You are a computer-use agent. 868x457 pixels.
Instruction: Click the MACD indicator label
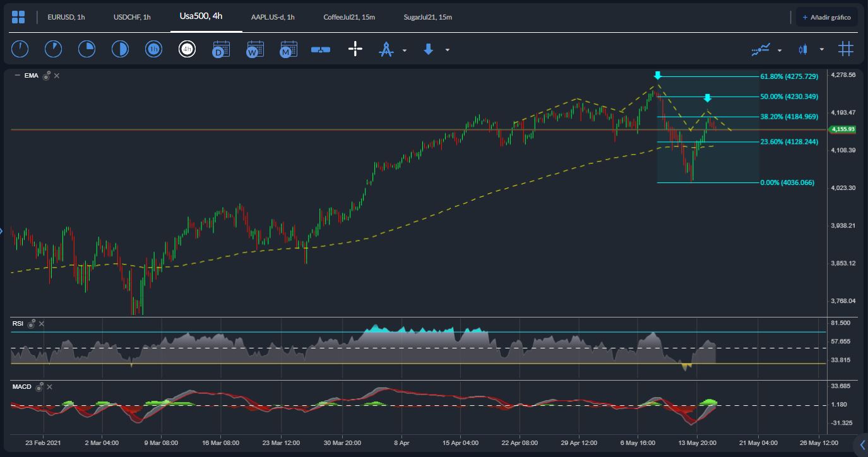22,386
